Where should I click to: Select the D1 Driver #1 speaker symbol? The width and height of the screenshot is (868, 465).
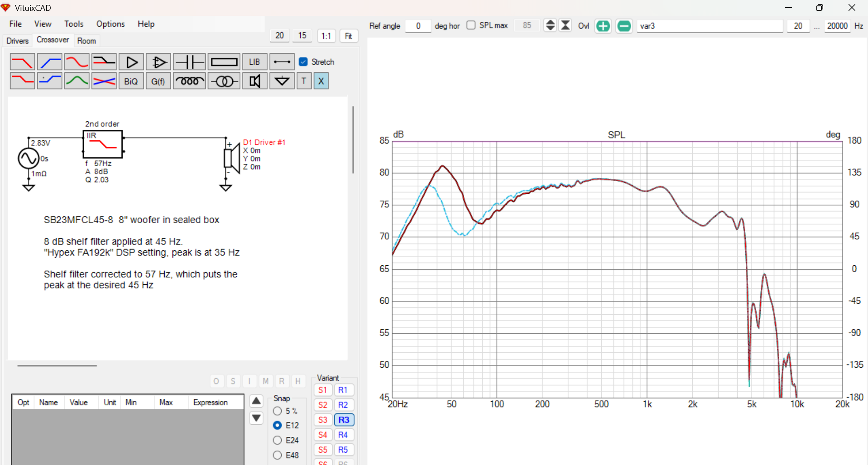tap(232, 158)
